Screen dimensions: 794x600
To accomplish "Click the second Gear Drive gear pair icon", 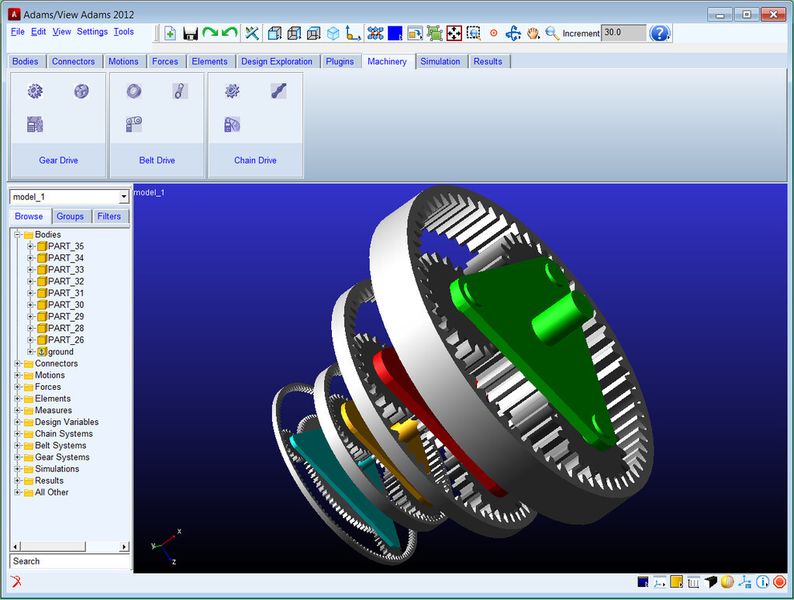I will click(x=82, y=91).
